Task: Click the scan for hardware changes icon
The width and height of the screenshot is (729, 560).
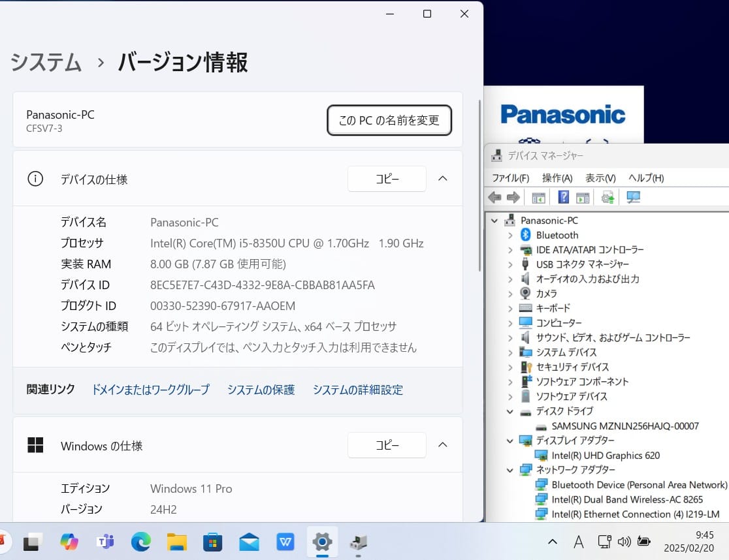Action: click(x=633, y=197)
